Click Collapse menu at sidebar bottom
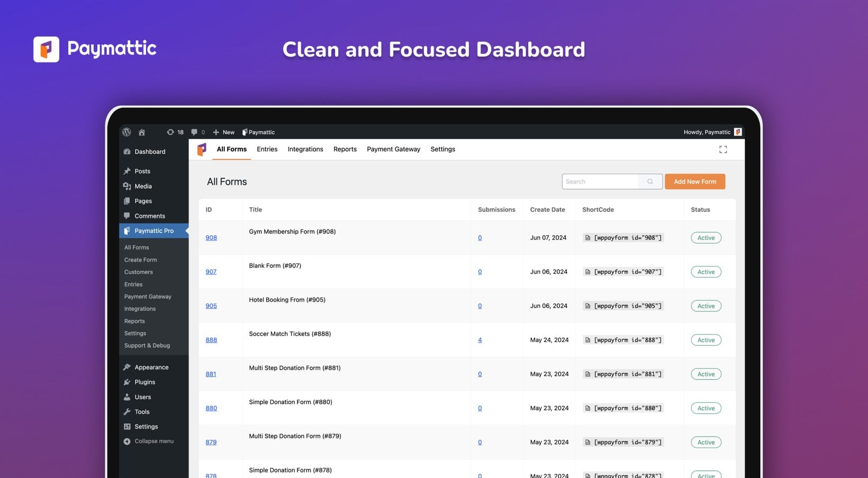This screenshot has width=868, height=478. click(x=154, y=441)
